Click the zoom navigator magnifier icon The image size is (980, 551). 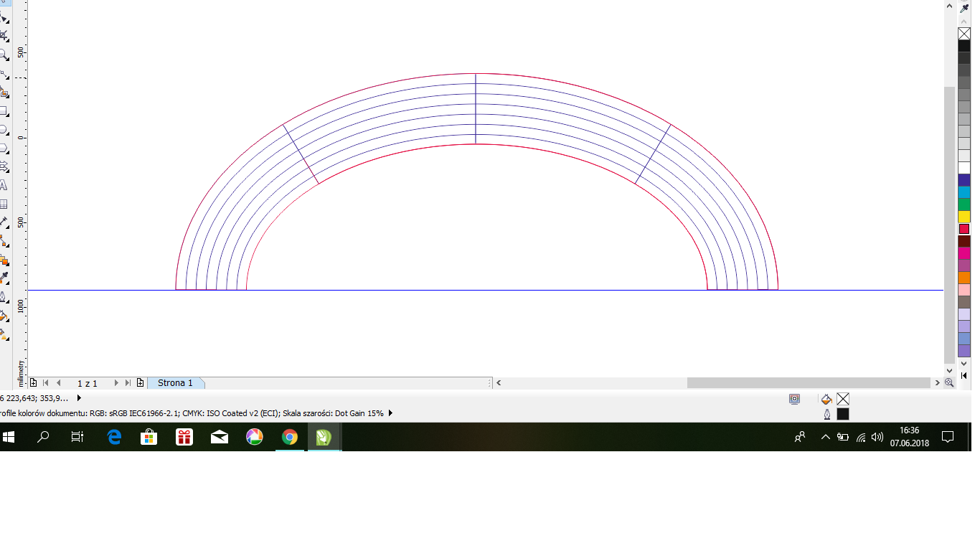click(x=949, y=383)
